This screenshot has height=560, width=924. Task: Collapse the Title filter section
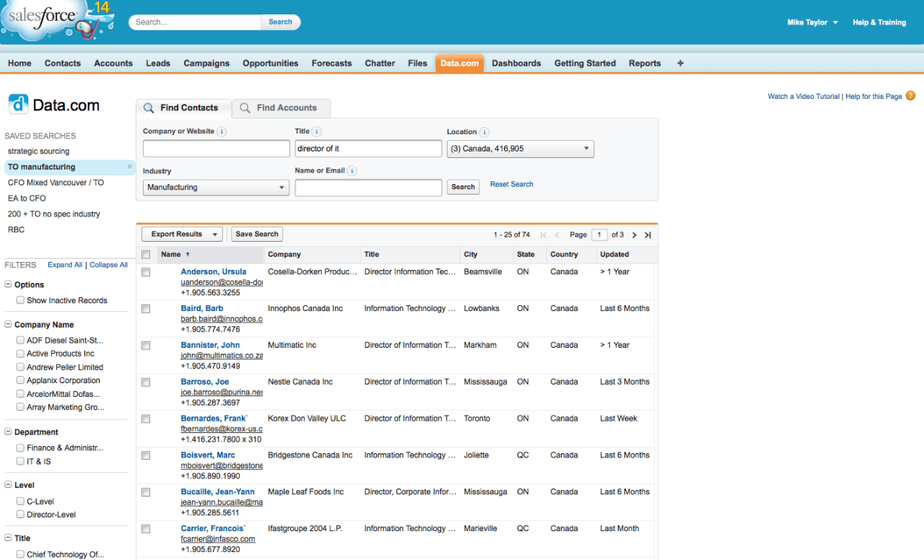tap(9, 538)
